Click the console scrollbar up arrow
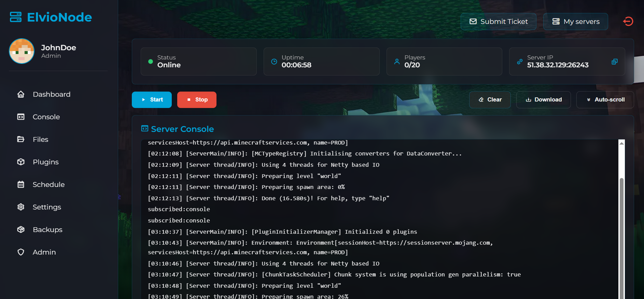This screenshot has height=299, width=644. [622, 143]
